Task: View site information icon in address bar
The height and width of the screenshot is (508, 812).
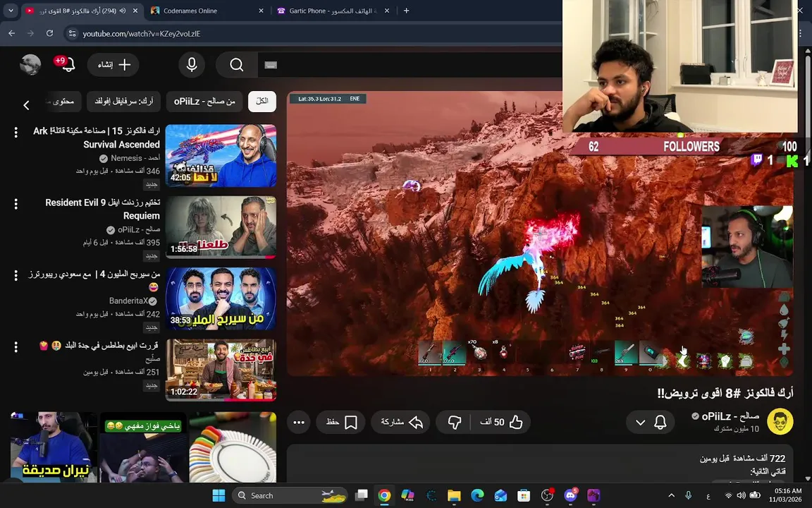Action: tap(73, 34)
